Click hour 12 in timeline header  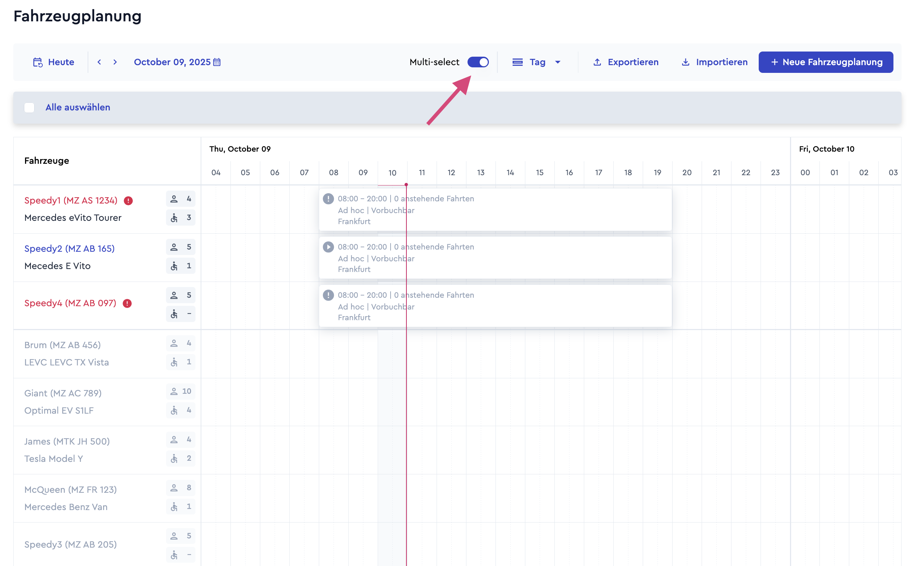451,173
